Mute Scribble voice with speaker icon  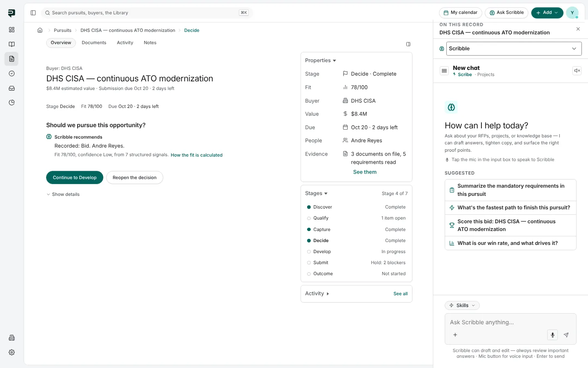(577, 71)
